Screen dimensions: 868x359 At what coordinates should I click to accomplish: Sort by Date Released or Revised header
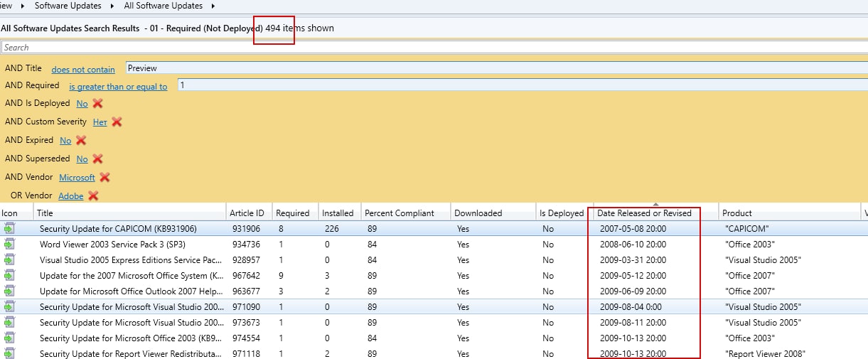pyautogui.click(x=655, y=213)
